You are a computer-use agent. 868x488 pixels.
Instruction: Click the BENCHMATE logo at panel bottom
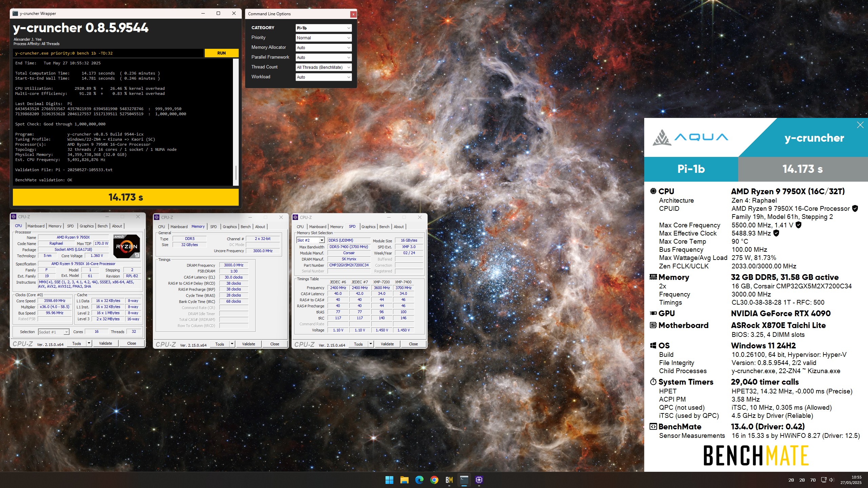coord(756,455)
